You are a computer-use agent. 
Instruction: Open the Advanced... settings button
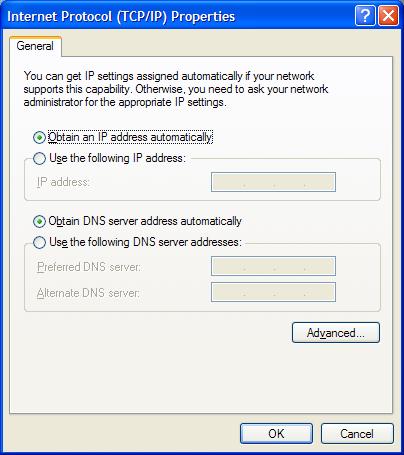336,332
